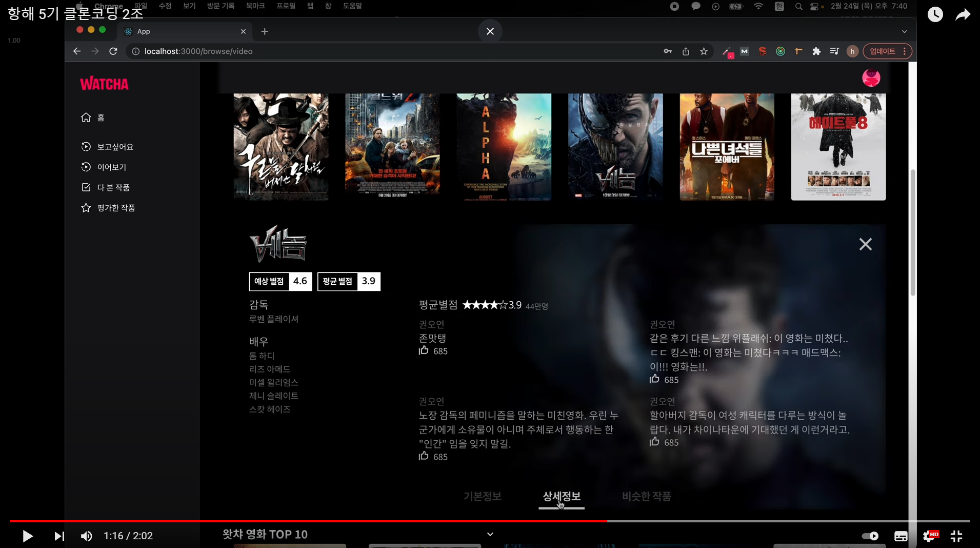Switch to the 기본정보 tab
The height and width of the screenshot is (548, 980).
coord(482,496)
